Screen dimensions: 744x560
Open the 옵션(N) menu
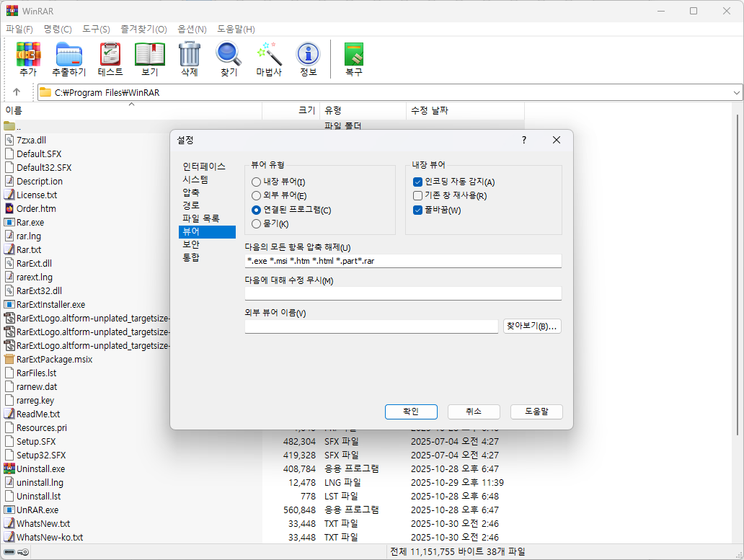click(192, 30)
